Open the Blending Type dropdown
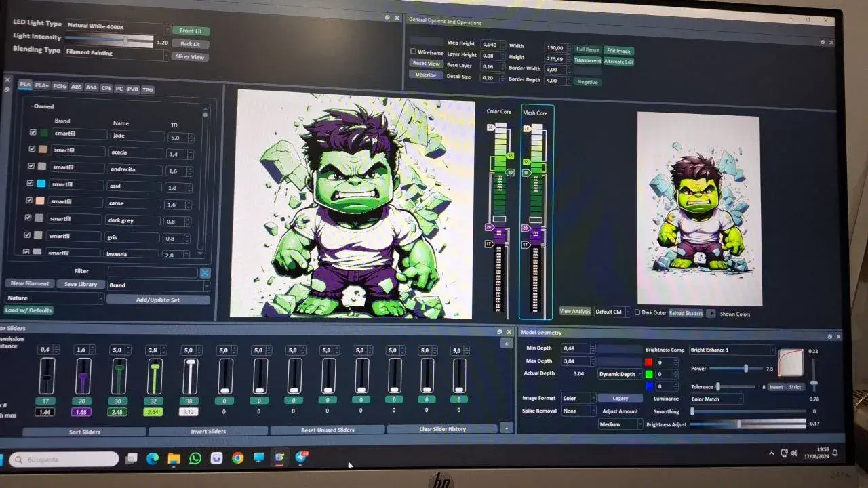Viewport: 868px width, 488px height. (117, 54)
